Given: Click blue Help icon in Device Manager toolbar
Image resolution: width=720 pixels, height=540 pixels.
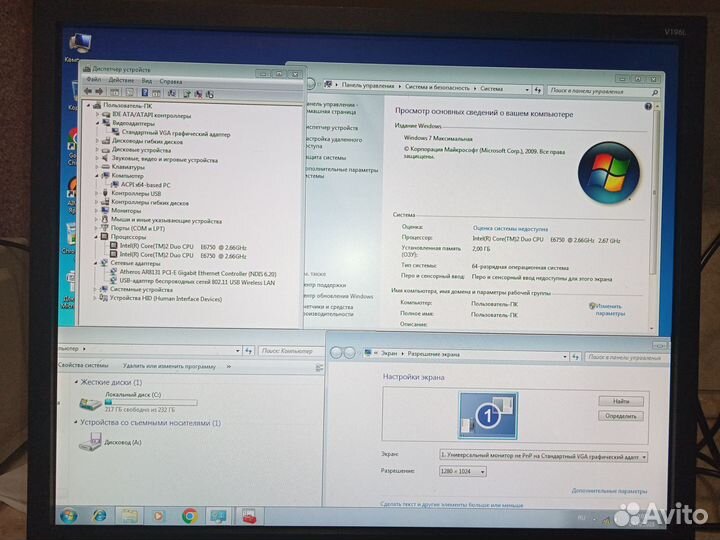Looking at the screenshot, I should click(145, 93).
